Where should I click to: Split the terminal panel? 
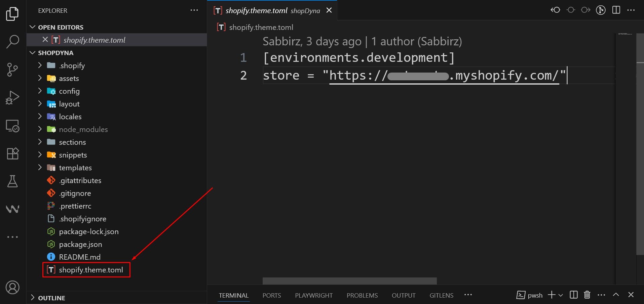click(x=574, y=295)
